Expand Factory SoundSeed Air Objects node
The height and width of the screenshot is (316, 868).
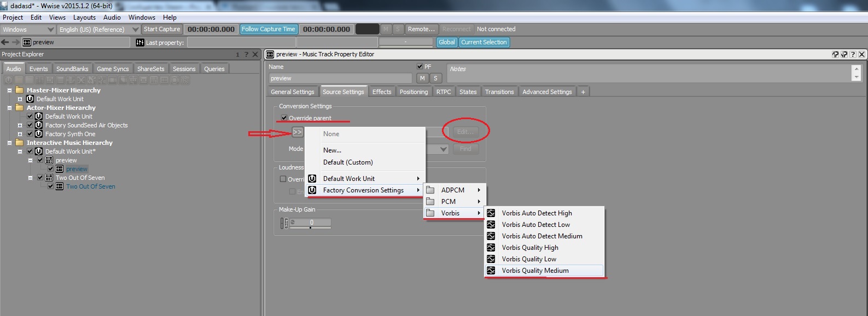point(20,125)
